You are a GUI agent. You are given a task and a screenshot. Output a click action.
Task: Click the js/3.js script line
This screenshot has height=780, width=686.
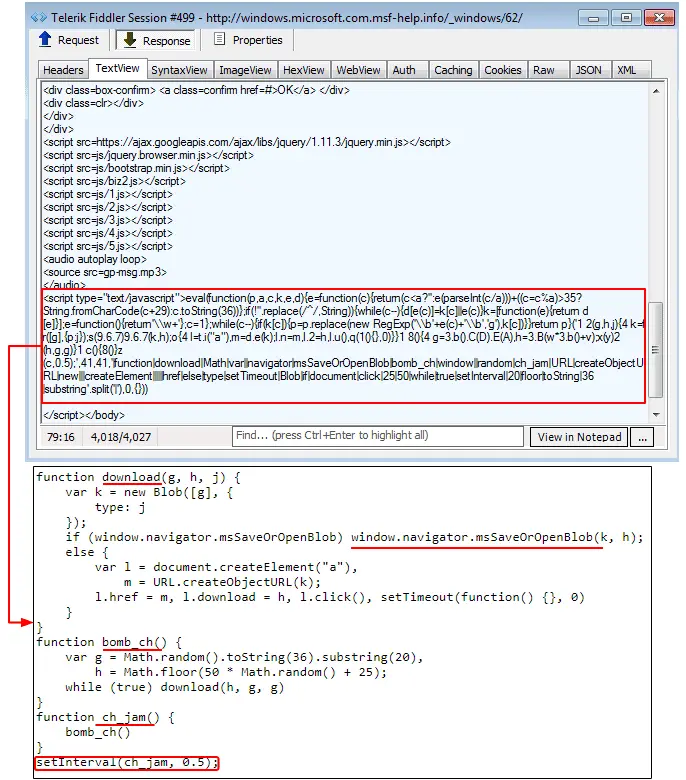108,220
